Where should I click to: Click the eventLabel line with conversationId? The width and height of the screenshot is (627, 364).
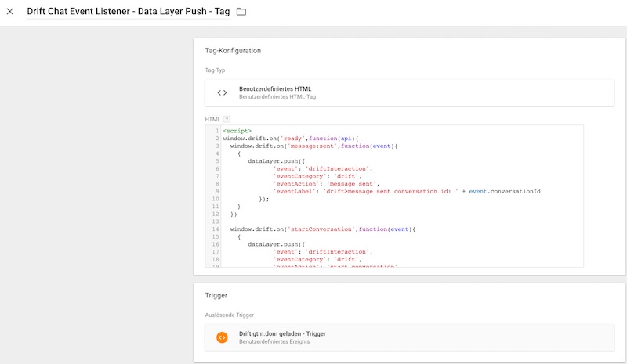[x=407, y=191]
